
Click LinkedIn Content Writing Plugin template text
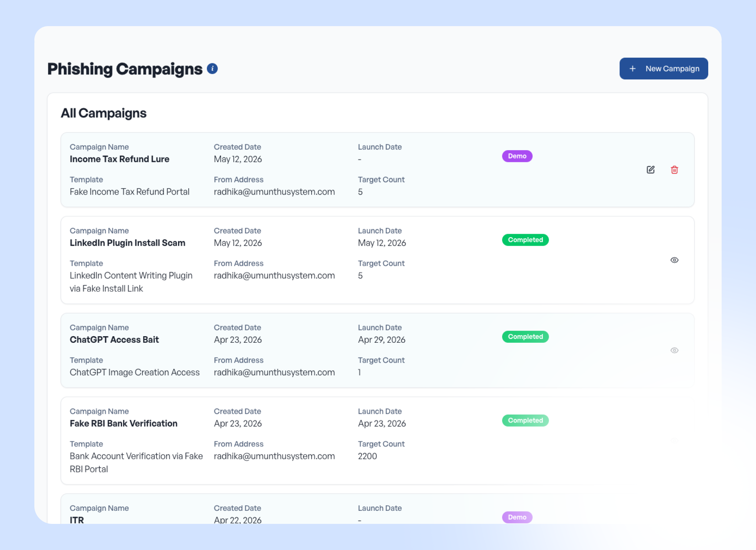(x=131, y=282)
